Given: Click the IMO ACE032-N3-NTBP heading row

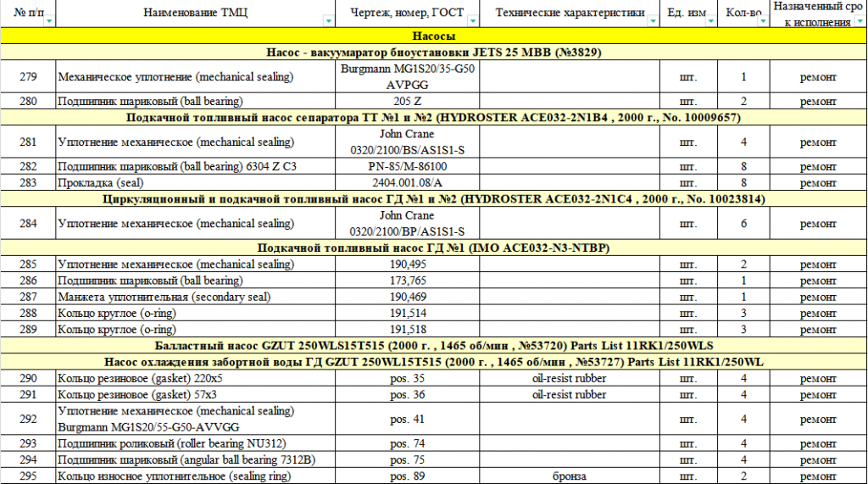Looking at the screenshot, I should point(434,248).
